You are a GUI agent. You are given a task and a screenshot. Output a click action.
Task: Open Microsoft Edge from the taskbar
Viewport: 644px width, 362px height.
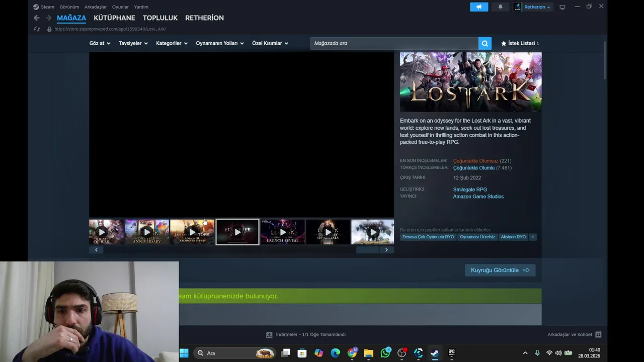tap(335, 353)
